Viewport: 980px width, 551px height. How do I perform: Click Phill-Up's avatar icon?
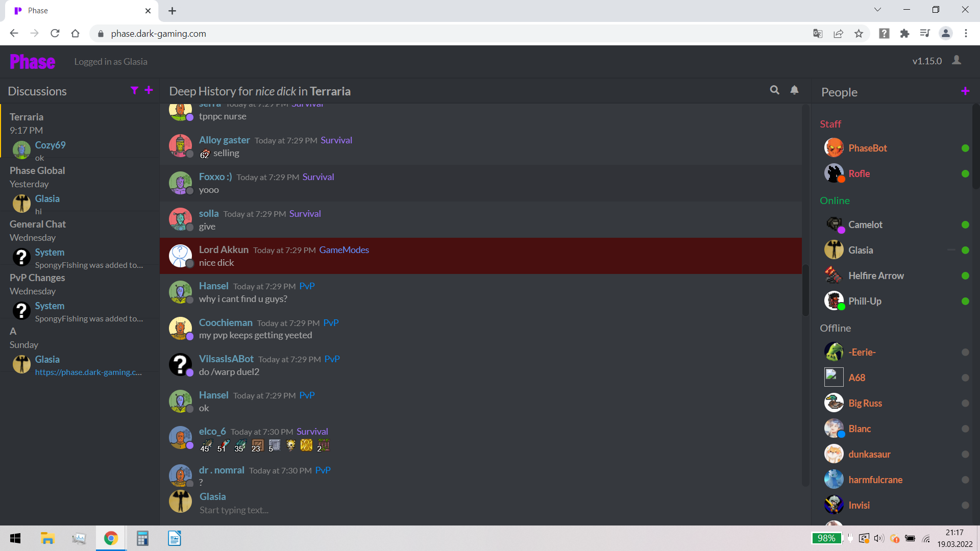834,301
